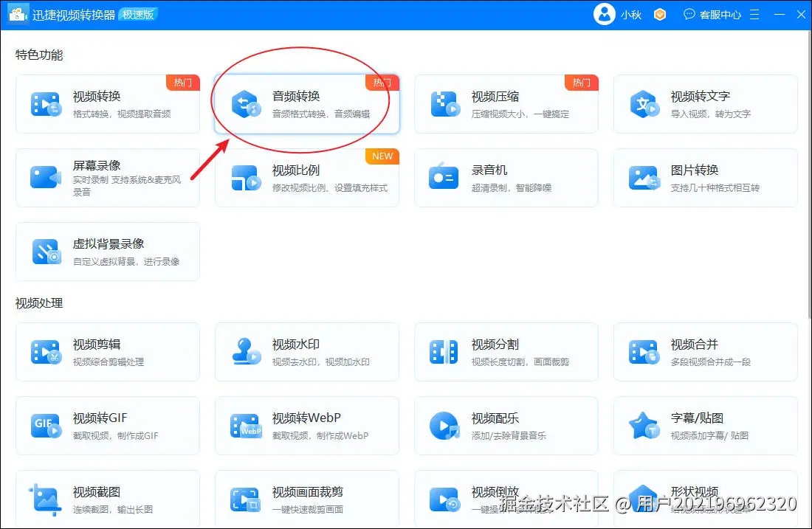Viewport: 812px width, 529px height.
Task: Click the text 截取视频，制作成WebP
Action: click(x=320, y=436)
